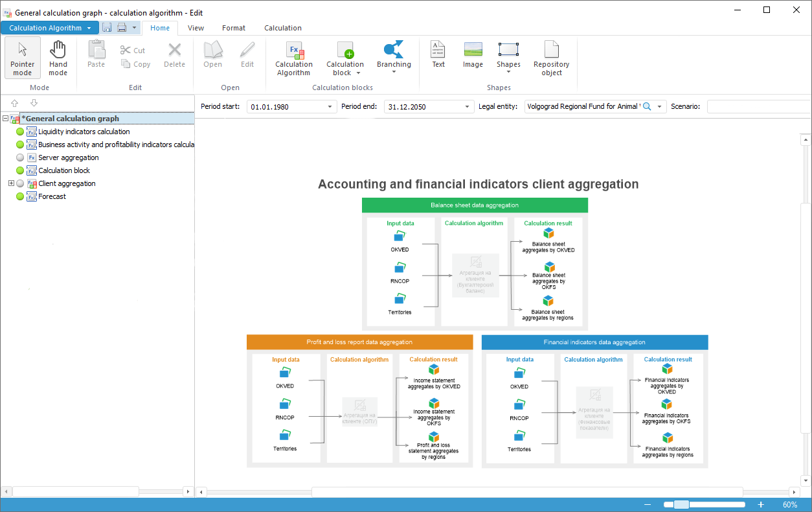Collapse General calculation graph root node
The height and width of the screenshot is (512, 812).
[x=5, y=119]
